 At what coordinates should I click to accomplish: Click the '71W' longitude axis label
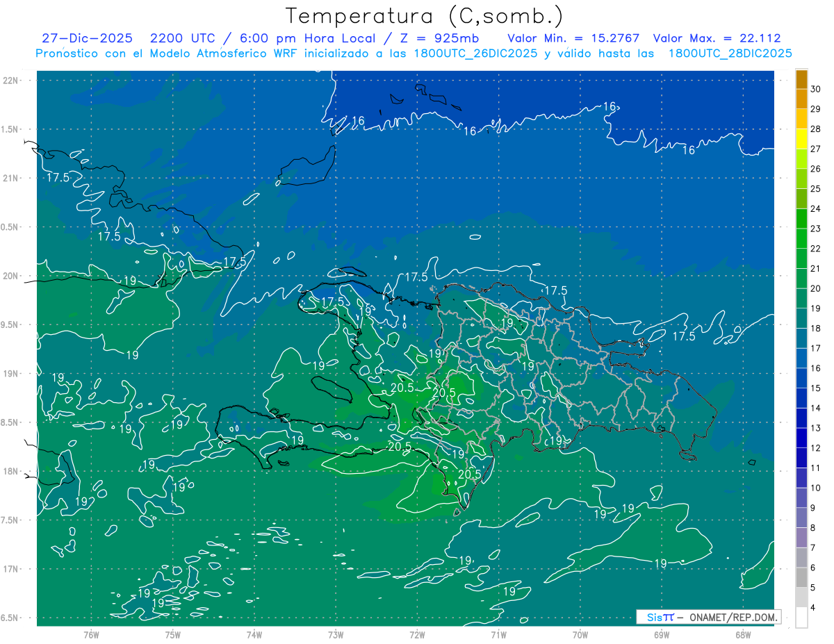tap(498, 634)
